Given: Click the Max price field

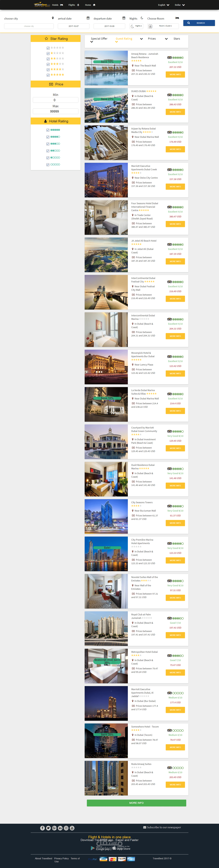Looking at the screenshot, I should point(56,111).
